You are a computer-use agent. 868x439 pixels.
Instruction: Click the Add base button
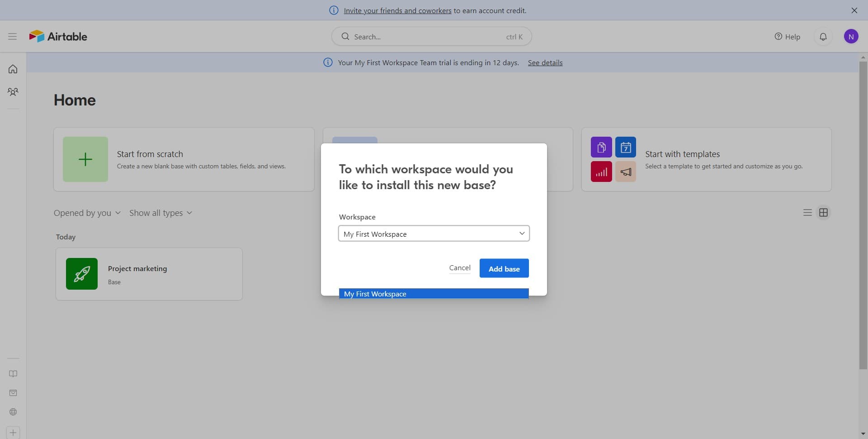click(x=504, y=268)
